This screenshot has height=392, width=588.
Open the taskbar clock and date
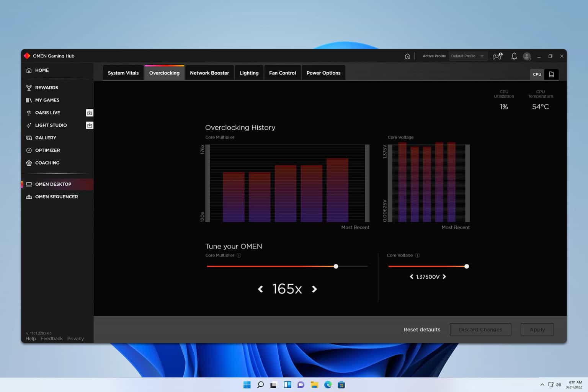pyautogui.click(x=574, y=385)
